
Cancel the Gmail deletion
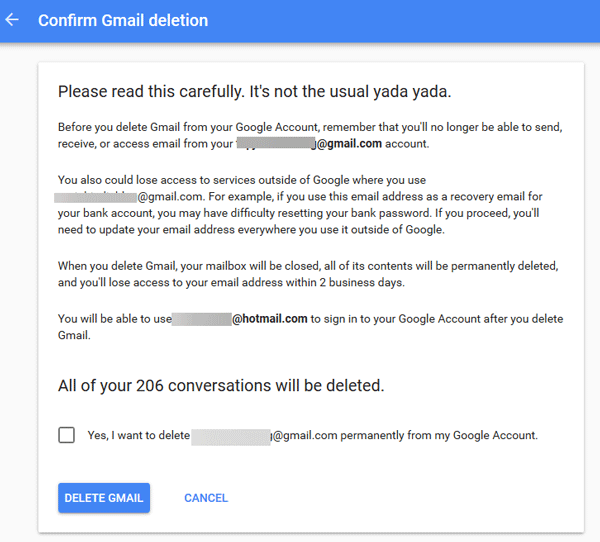click(206, 498)
